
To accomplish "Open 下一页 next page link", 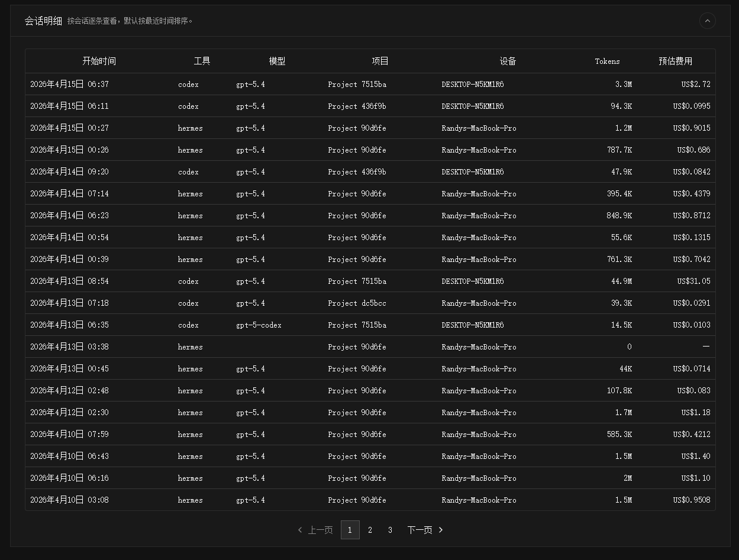I will click(425, 530).
